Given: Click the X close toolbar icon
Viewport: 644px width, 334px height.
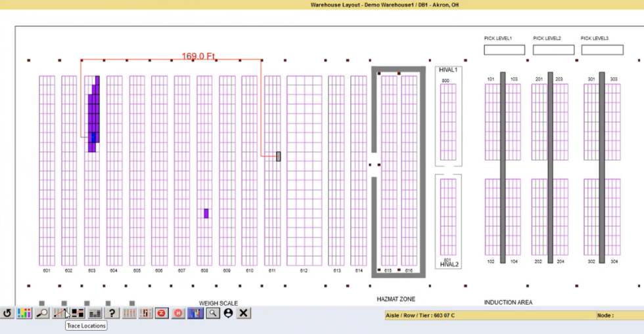Looking at the screenshot, I should (244, 313).
